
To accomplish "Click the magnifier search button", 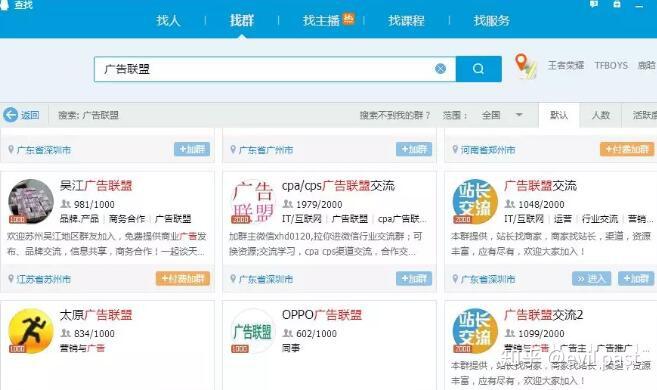I will click(479, 69).
